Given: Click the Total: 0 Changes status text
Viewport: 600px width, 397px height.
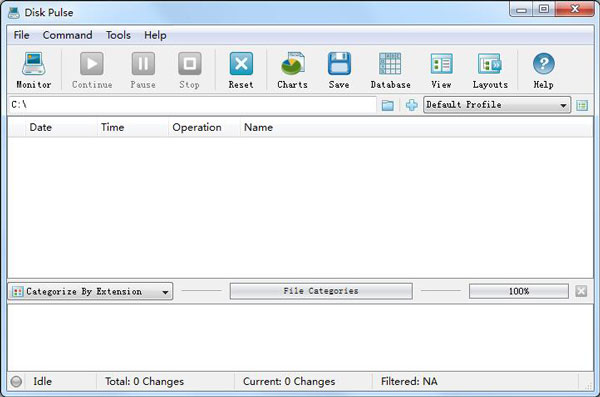Looking at the screenshot, I should tap(144, 381).
